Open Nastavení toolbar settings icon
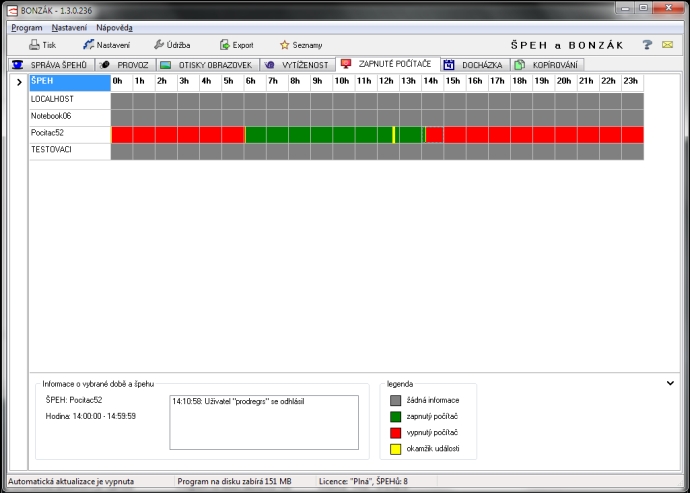The height and width of the screenshot is (493, 690). click(x=88, y=45)
